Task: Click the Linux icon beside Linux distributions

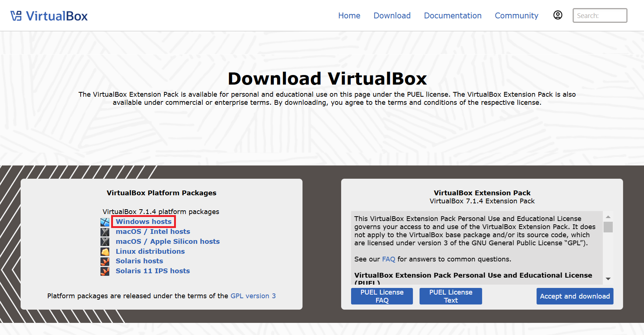Action: click(105, 252)
